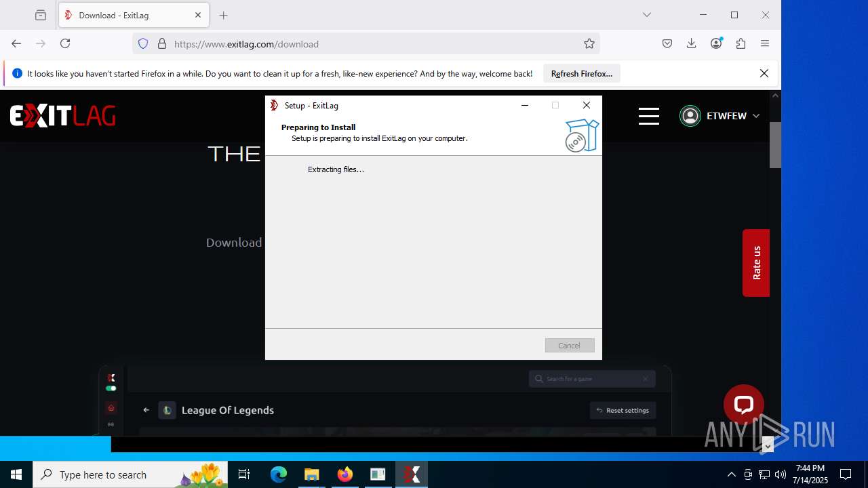
Task: Click the ExitLag logo on the website
Action: [62, 116]
